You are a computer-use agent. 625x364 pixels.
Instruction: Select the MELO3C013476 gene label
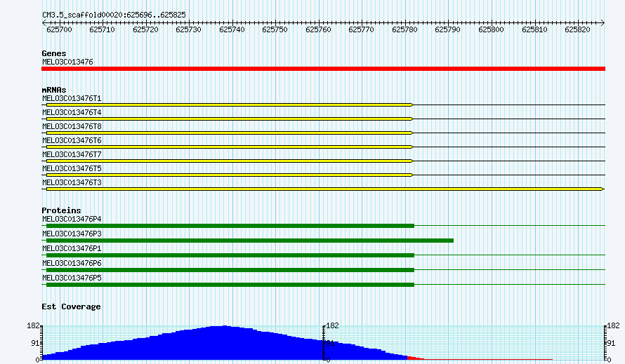pyautogui.click(x=67, y=62)
